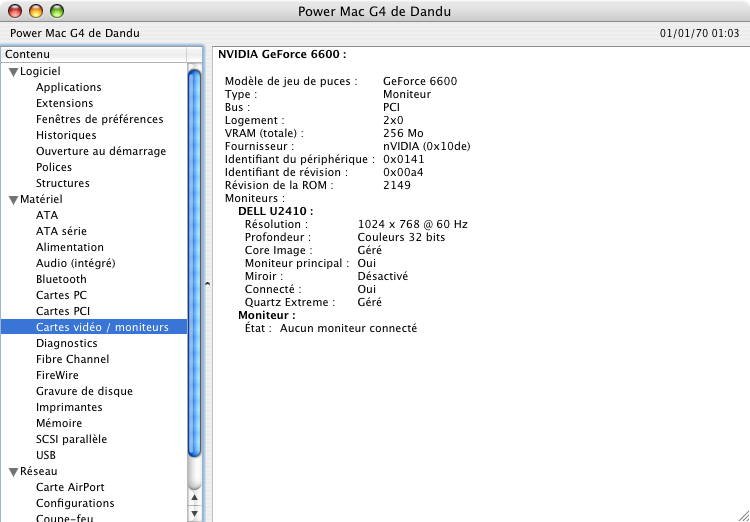The image size is (750, 522).
Task: Select Applications in the sidebar
Action: (68, 87)
